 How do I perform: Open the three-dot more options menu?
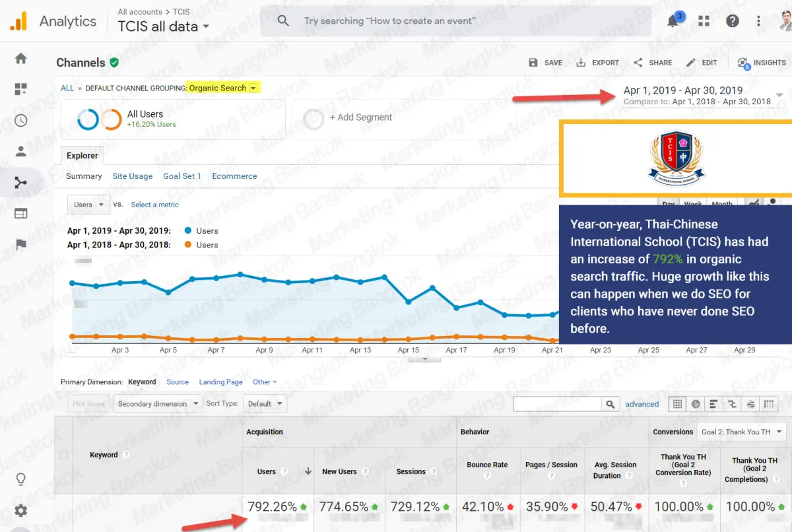[x=759, y=20]
